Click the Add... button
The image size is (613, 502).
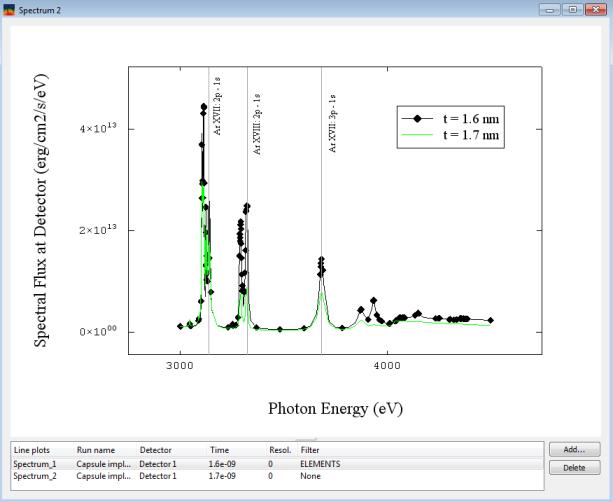pos(574,450)
